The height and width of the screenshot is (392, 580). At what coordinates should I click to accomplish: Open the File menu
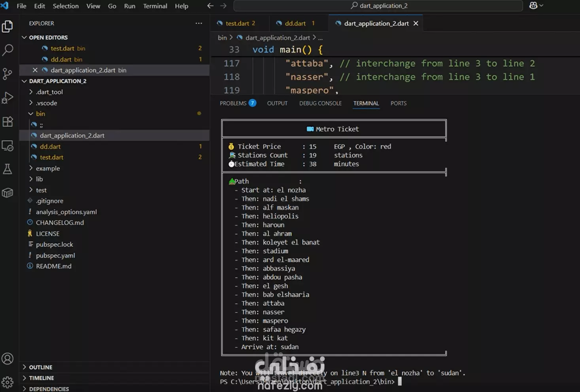coord(21,6)
